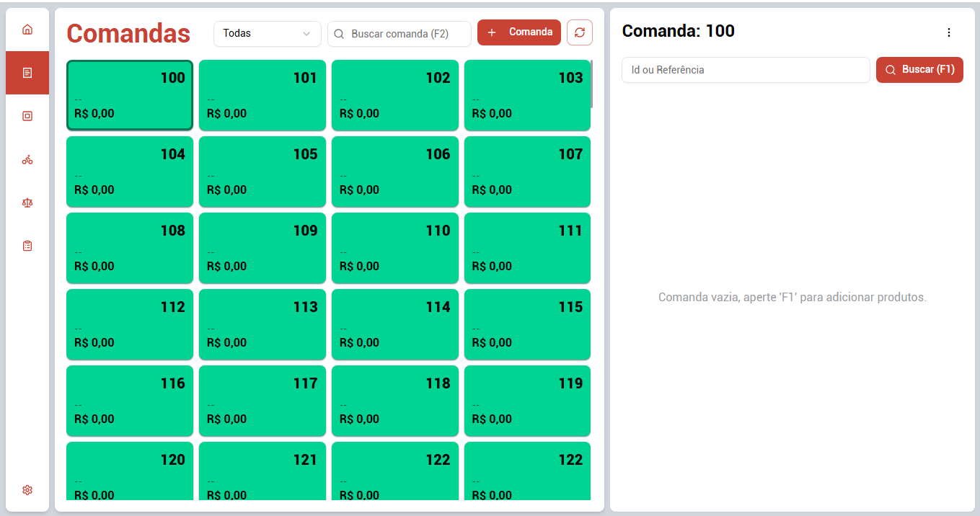Click the refresh comandas icon button
Screen dimensions: 980x516
coord(580,32)
